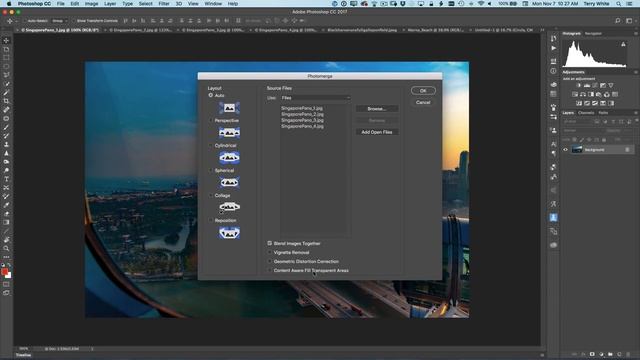
Task: Open the Auto-Select Group dropdown
Action: click(60, 20)
